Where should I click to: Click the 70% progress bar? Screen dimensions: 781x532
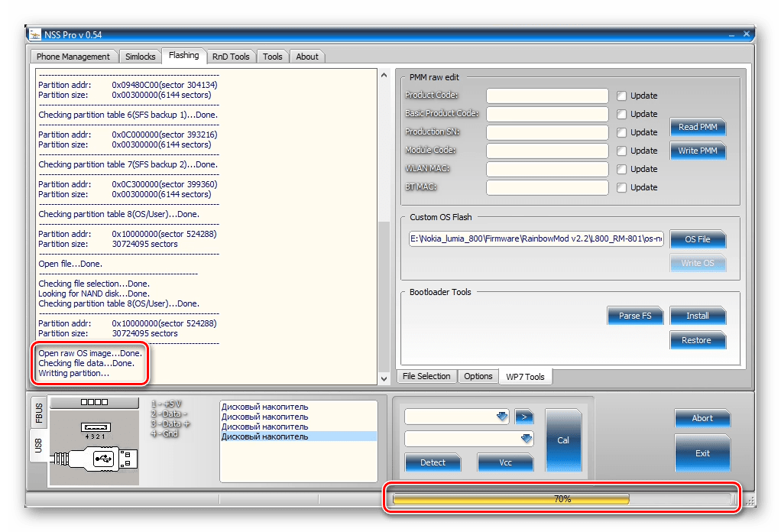point(562,498)
